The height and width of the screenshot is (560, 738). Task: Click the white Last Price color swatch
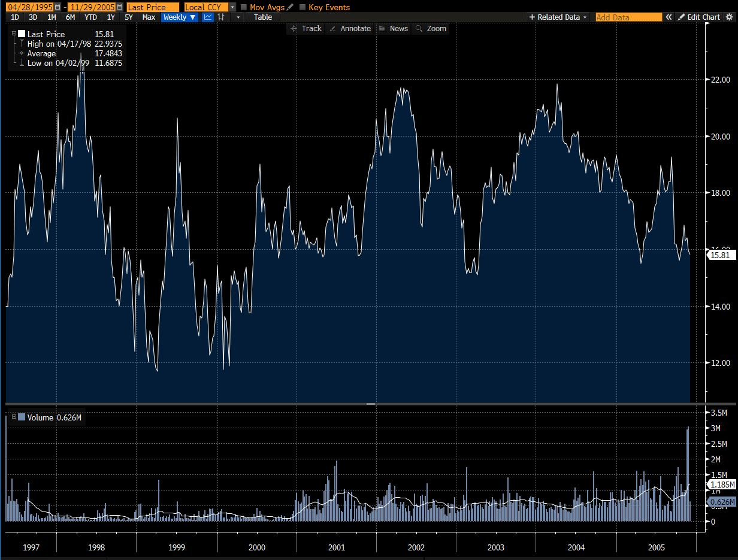point(22,34)
